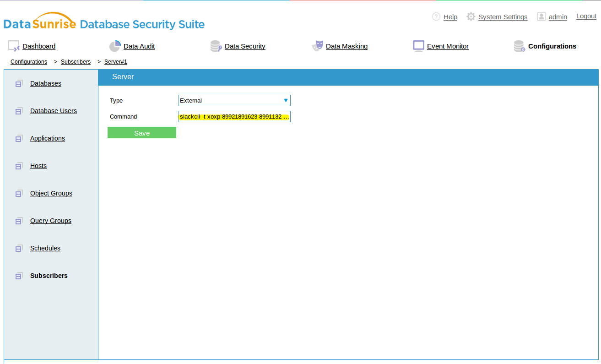This screenshot has height=364, width=601.
Task: Select Subscribers in the sidebar
Action: [49, 276]
